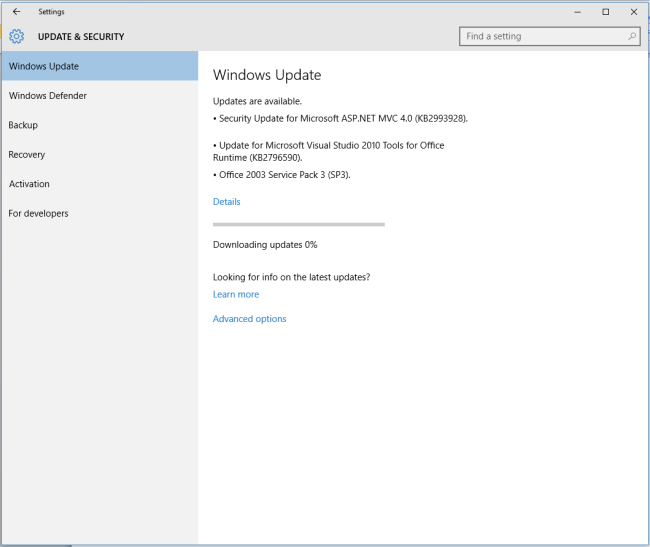This screenshot has height=547, width=650.
Task: Open Advanced options link
Action: [x=250, y=319]
